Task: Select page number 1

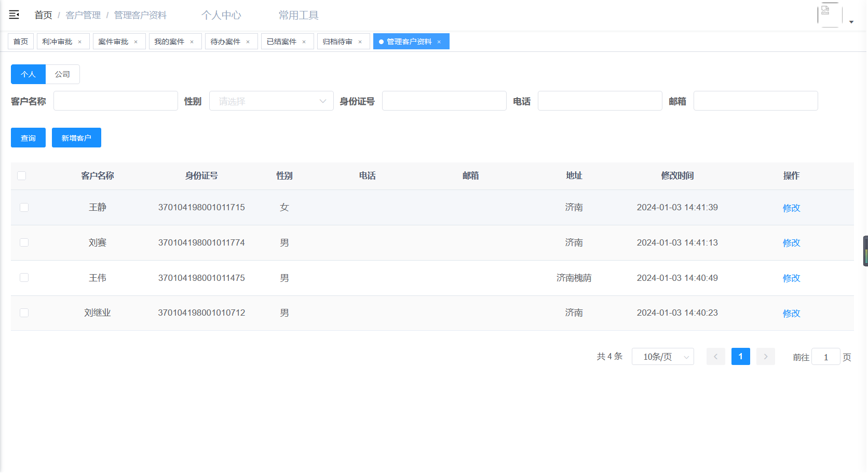Action: [x=741, y=357]
